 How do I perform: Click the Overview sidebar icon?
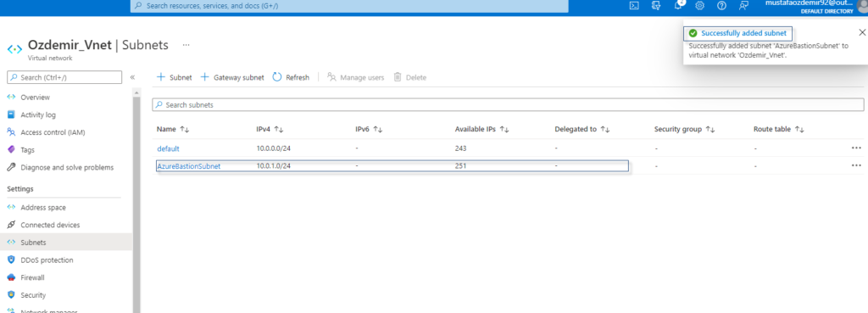point(10,98)
